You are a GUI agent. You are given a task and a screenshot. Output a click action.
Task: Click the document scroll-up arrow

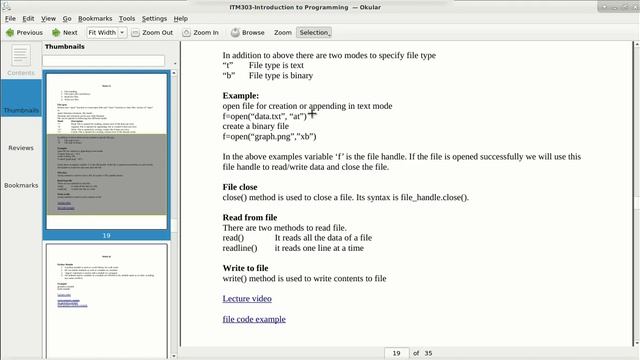point(636,44)
